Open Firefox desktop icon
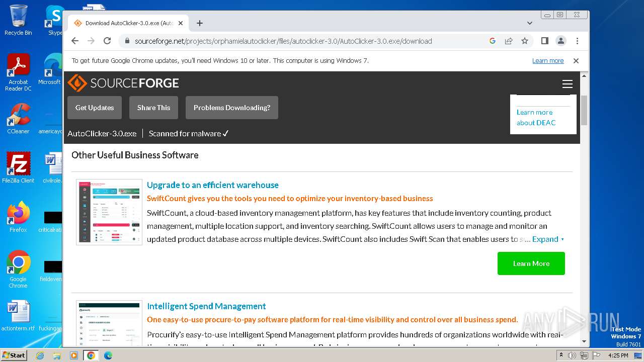Viewport: 644px width, 362px height. tap(18, 217)
